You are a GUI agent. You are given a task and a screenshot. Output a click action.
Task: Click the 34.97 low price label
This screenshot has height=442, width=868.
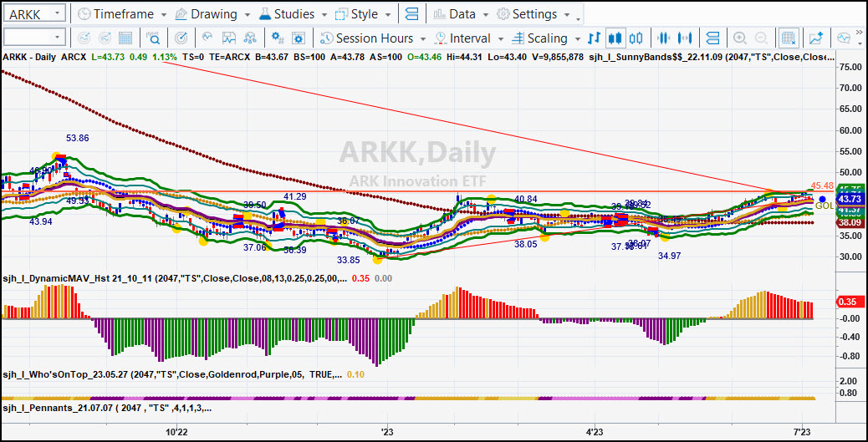670,256
